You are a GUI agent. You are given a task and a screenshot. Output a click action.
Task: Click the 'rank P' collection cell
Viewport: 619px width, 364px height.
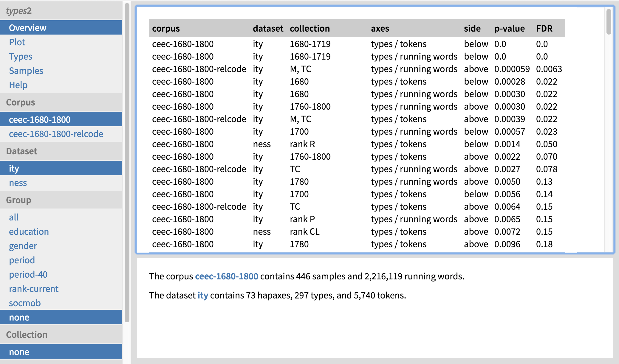coord(302,219)
